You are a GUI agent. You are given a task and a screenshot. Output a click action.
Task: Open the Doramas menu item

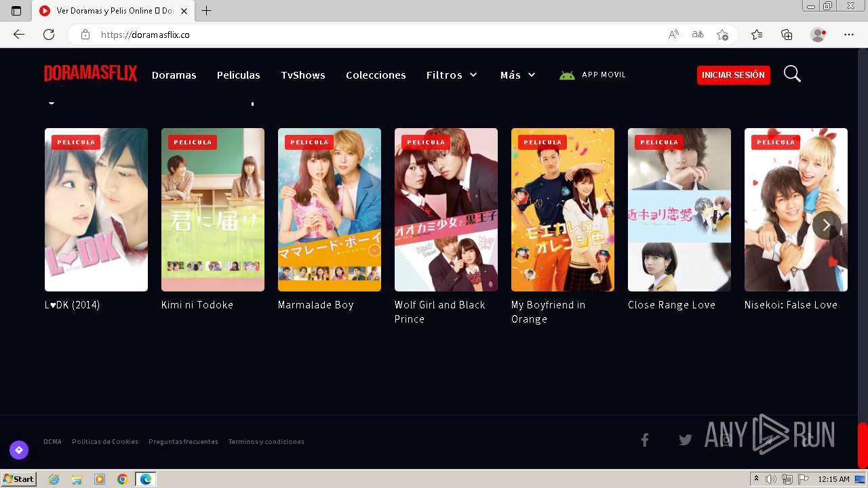[174, 75]
